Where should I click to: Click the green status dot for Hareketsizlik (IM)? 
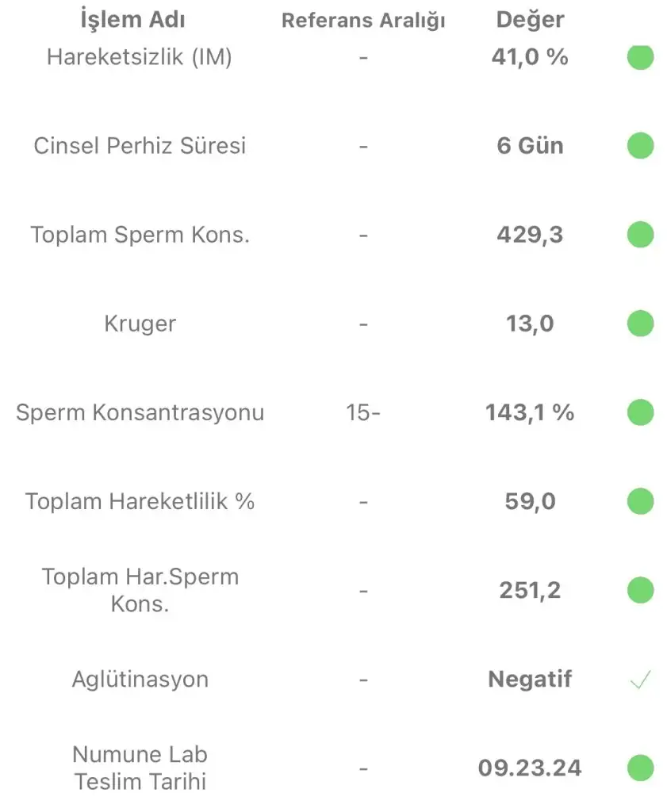pyautogui.click(x=640, y=57)
